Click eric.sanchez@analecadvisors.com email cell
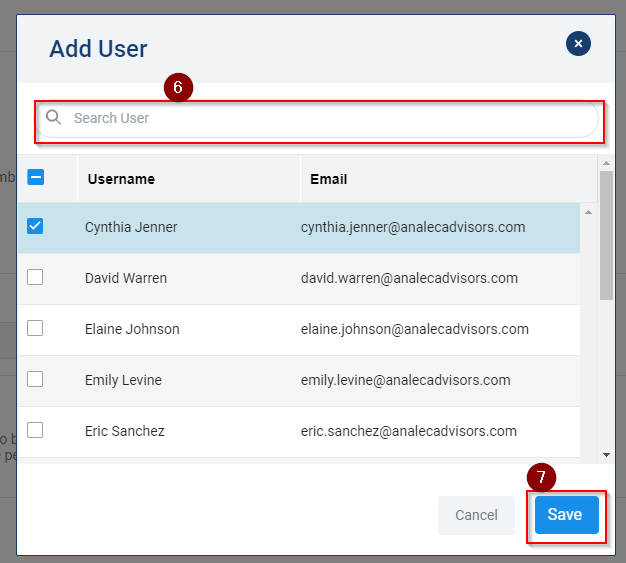Screen dimensions: 626x563 click(409, 431)
